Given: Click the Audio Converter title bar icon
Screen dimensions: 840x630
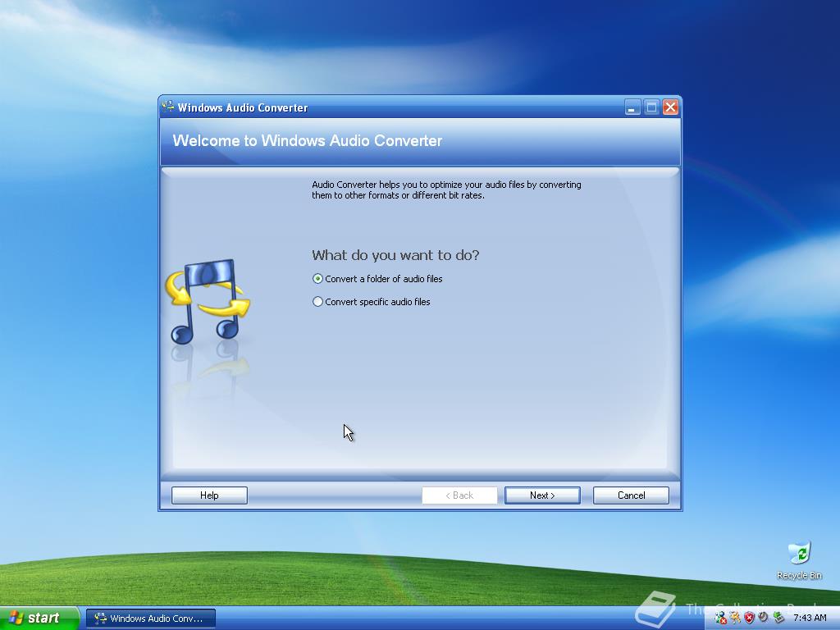Looking at the screenshot, I should pyautogui.click(x=168, y=107).
